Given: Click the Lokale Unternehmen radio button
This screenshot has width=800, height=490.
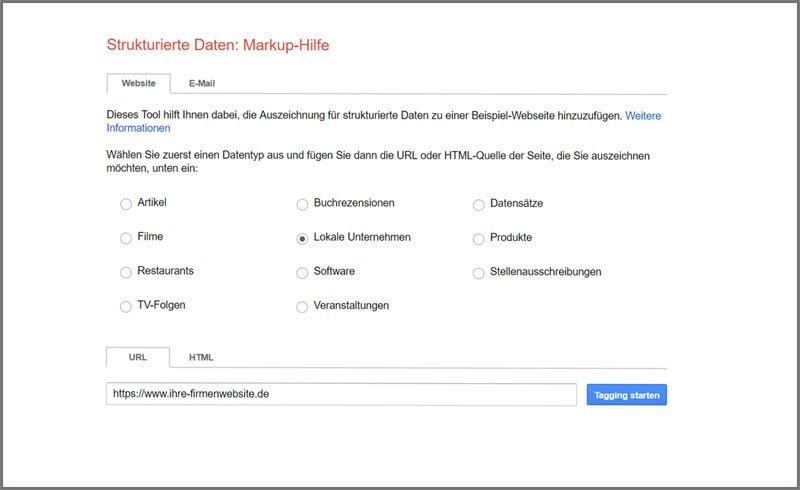Looking at the screenshot, I should pos(302,239).
